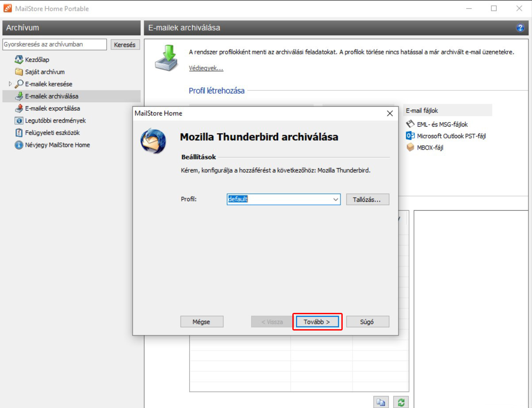532x408 pixels.
Task: Click the green refresh icon button
Action: tap(401, 402)
